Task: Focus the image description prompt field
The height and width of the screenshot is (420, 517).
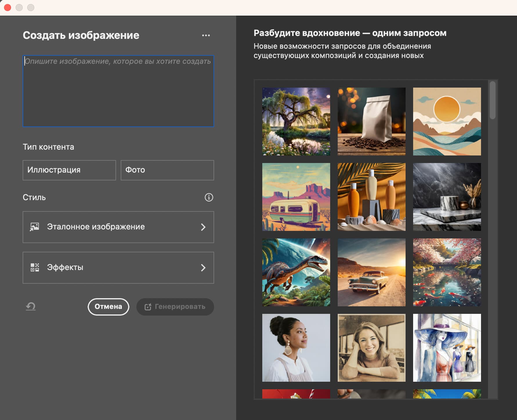Action: click(x=118, y=91)
